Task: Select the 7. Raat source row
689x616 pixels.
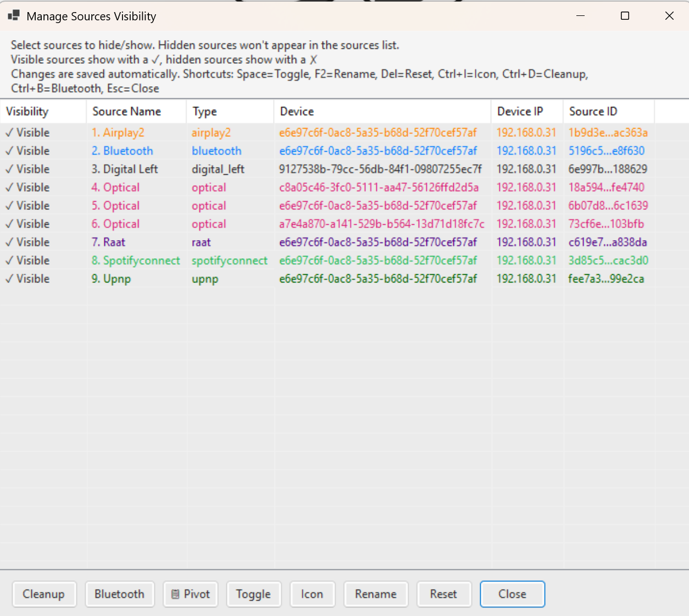Action: point(108,242)
